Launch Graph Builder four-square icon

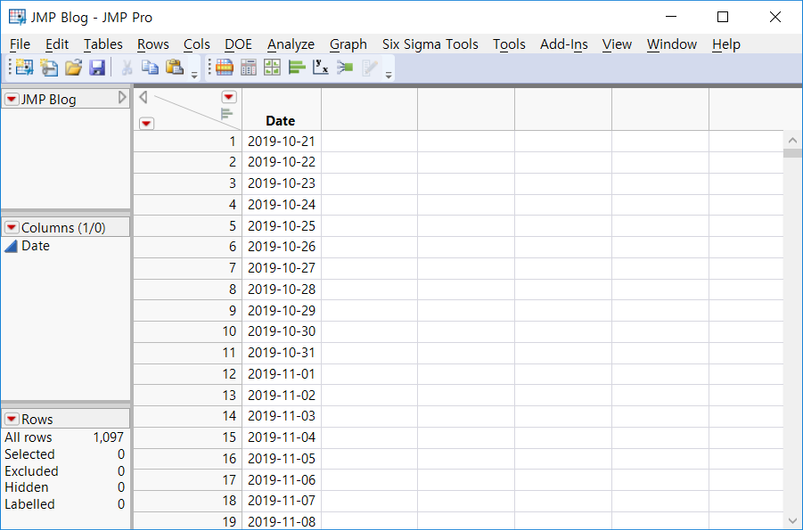click(x=272, y=67)
